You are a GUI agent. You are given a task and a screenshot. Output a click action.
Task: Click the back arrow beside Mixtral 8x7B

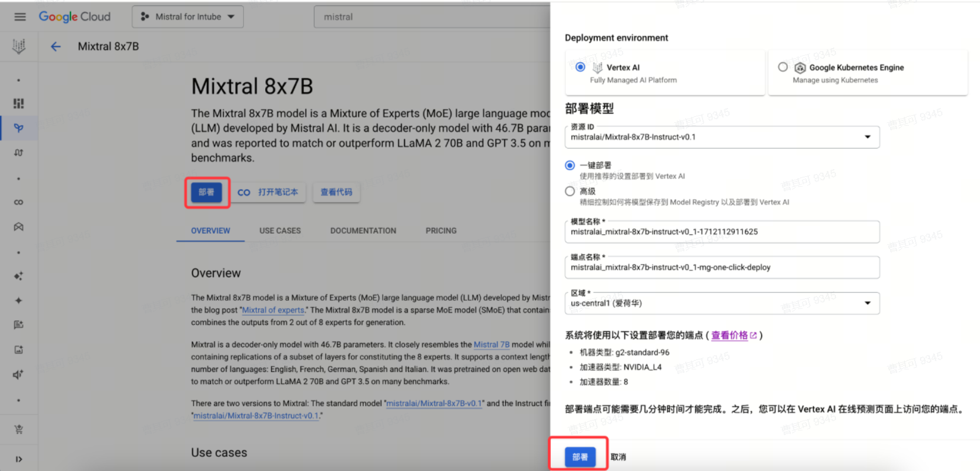click(x=56, y=46)
